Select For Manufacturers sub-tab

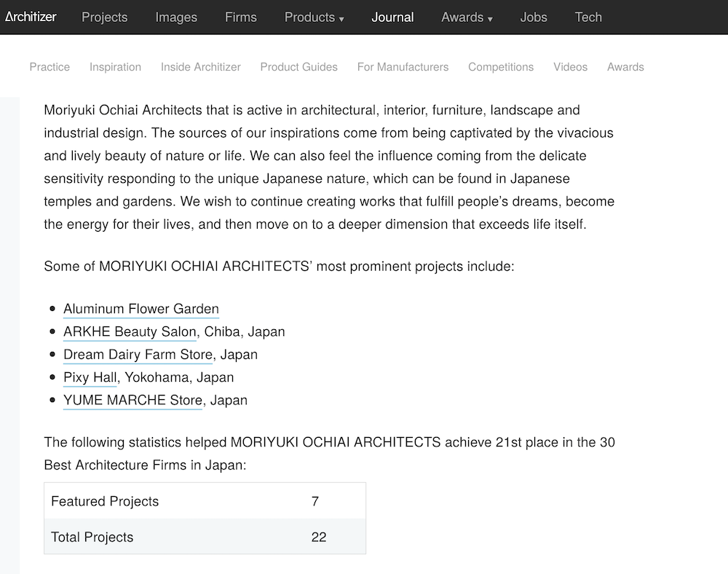click(403, 67)
